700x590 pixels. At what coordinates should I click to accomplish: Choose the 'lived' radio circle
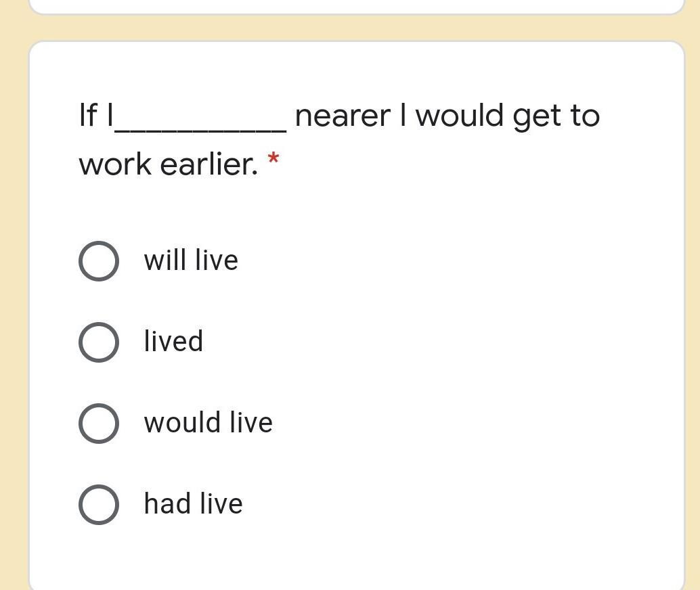99,342
